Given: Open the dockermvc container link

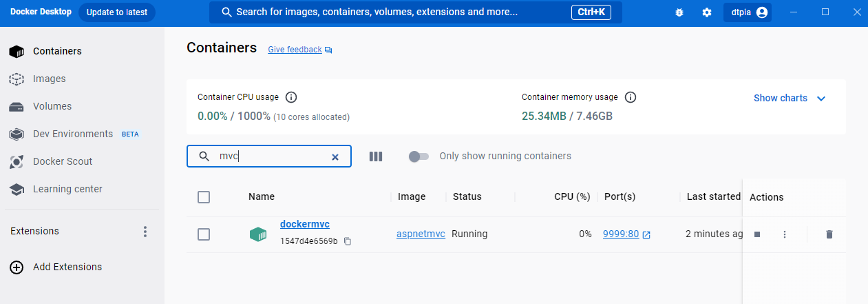Looking at the screenshot, I should 305,224.
